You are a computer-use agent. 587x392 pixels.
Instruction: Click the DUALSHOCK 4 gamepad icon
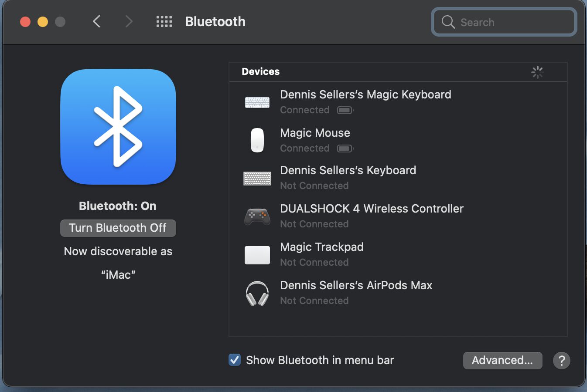click(257, 216)
